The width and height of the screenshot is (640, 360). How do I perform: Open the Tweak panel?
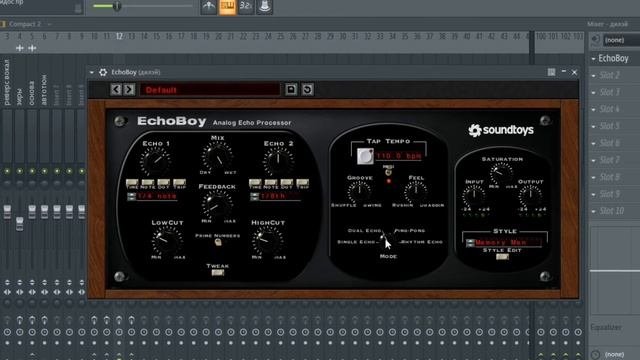click(218, 272)
